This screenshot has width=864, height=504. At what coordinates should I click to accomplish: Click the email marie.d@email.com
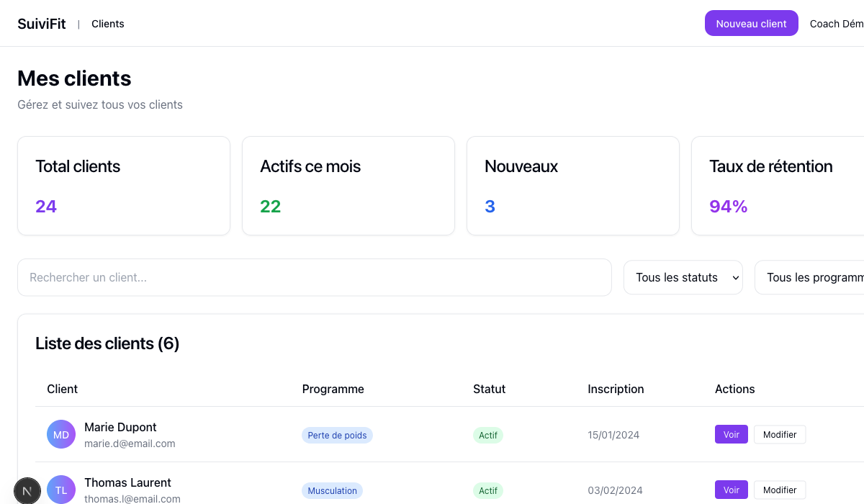[130, 444]
